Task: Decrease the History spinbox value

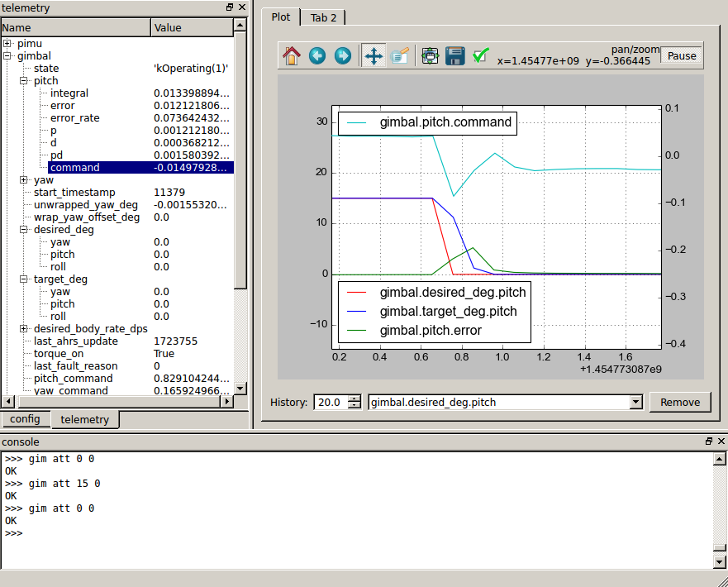Action: click(354, 405)
